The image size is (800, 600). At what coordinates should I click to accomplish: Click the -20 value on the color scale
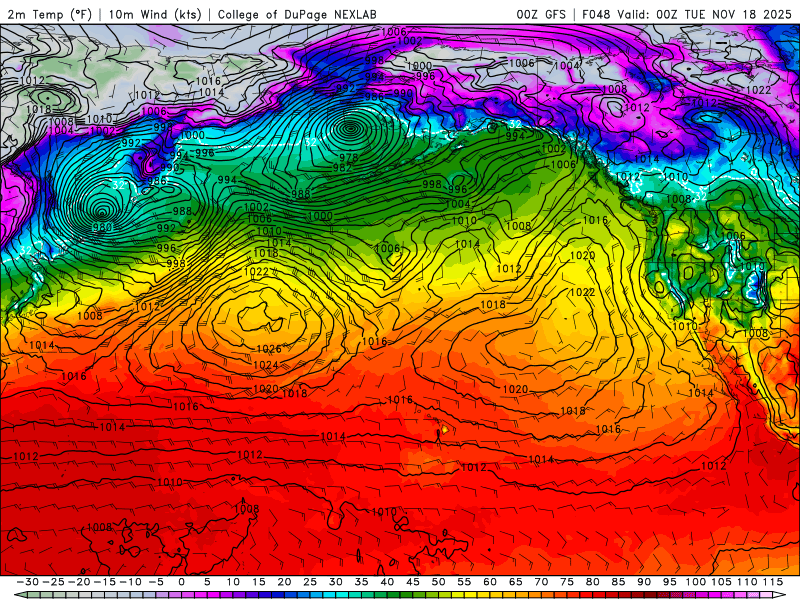point(79,582)
